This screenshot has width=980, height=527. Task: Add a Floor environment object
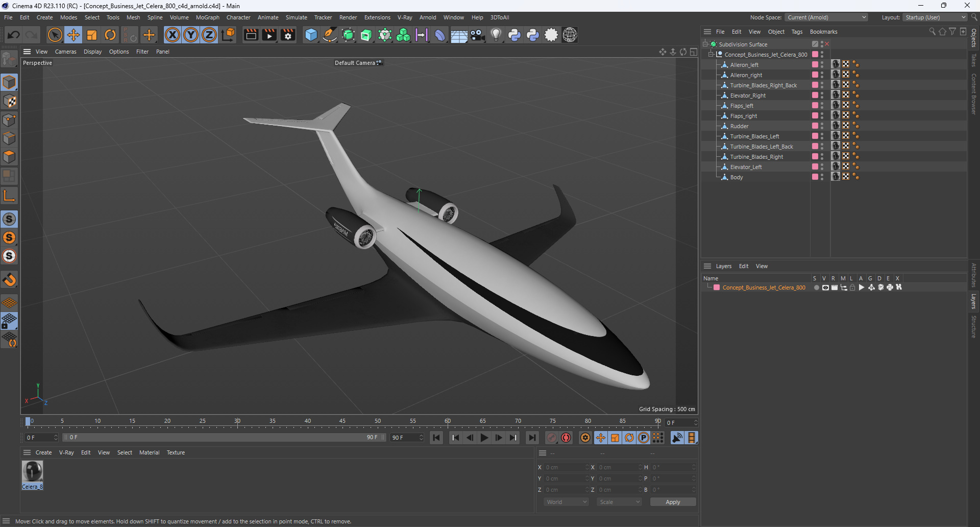(x=459, y=35)
